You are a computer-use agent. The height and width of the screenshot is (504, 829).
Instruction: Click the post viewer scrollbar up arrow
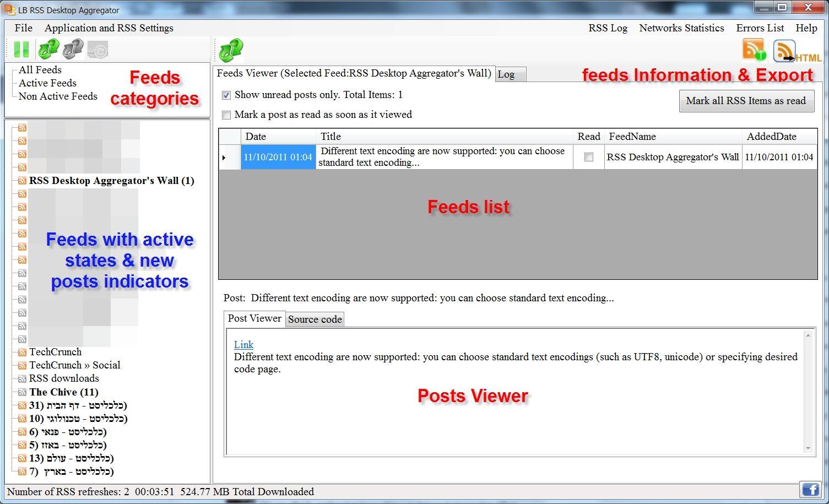[x=808, y=335]
